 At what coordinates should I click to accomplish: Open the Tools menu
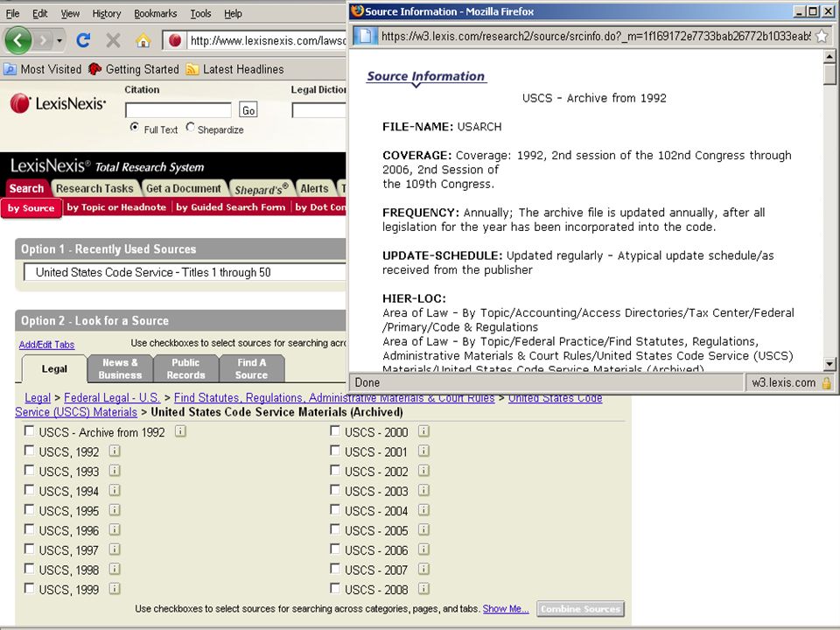[x=200, y=13]
